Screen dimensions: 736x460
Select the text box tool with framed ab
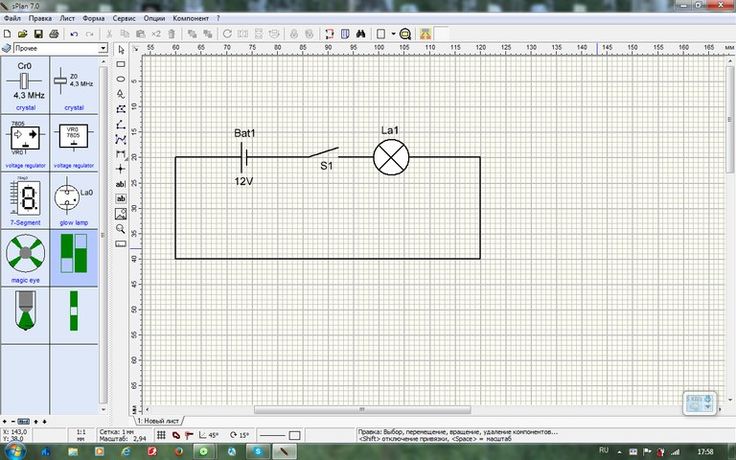click(121, 199)
